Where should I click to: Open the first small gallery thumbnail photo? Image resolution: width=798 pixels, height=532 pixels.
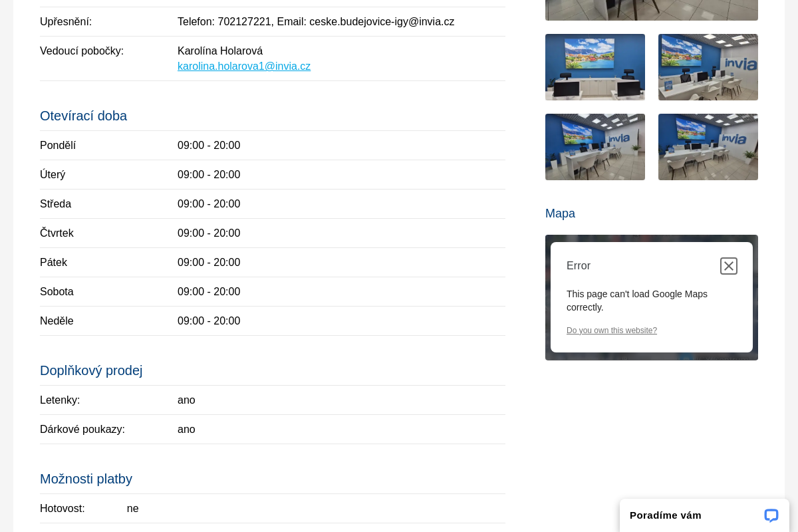(x=595, y=67)
